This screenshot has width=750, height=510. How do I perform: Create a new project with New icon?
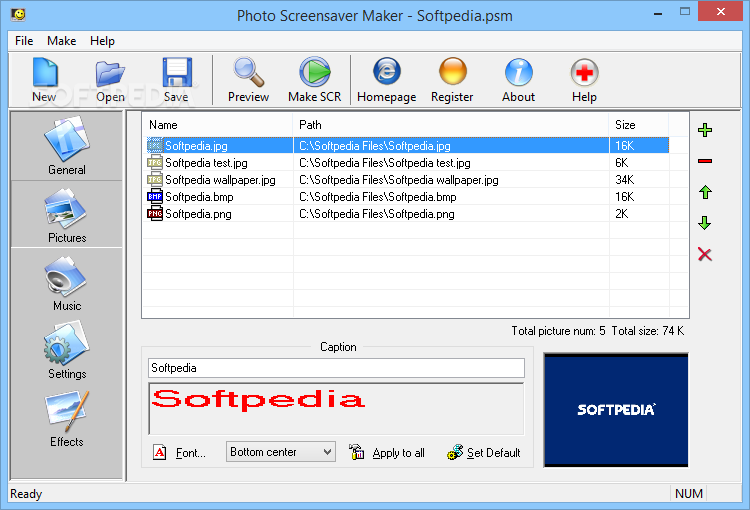coord(45,73)
